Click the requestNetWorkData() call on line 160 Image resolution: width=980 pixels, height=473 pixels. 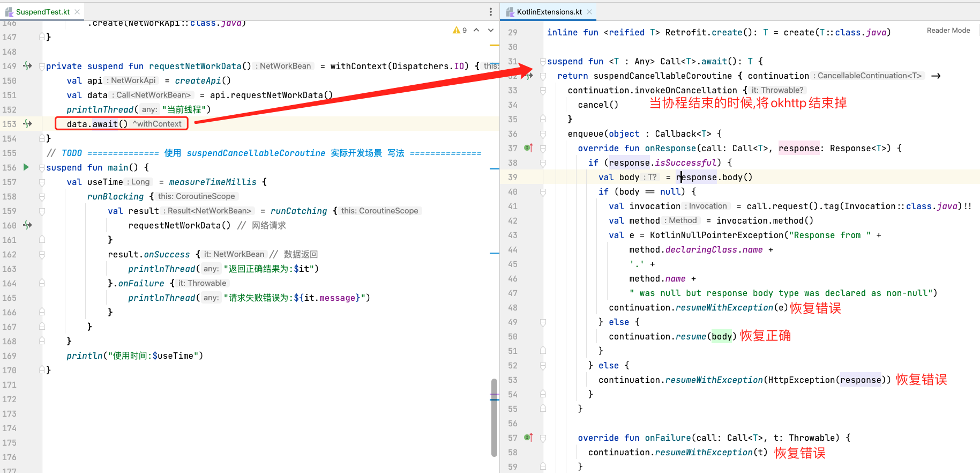tap(179, 225)
